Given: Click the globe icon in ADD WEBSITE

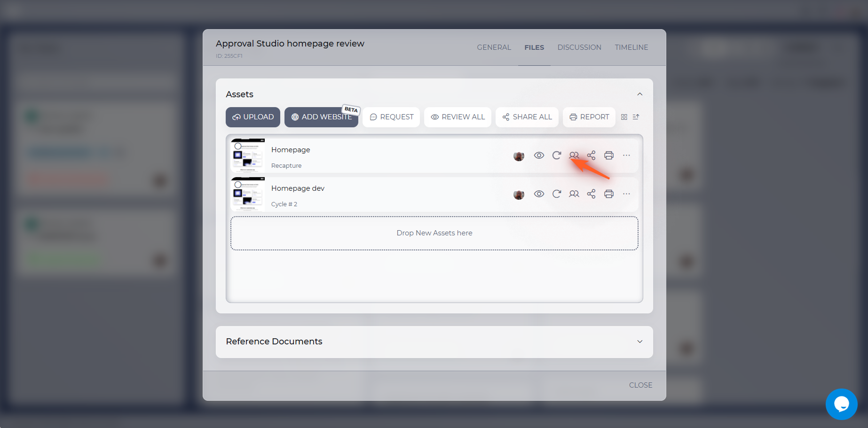Looking at the screenshot, I should pos(295,117).
